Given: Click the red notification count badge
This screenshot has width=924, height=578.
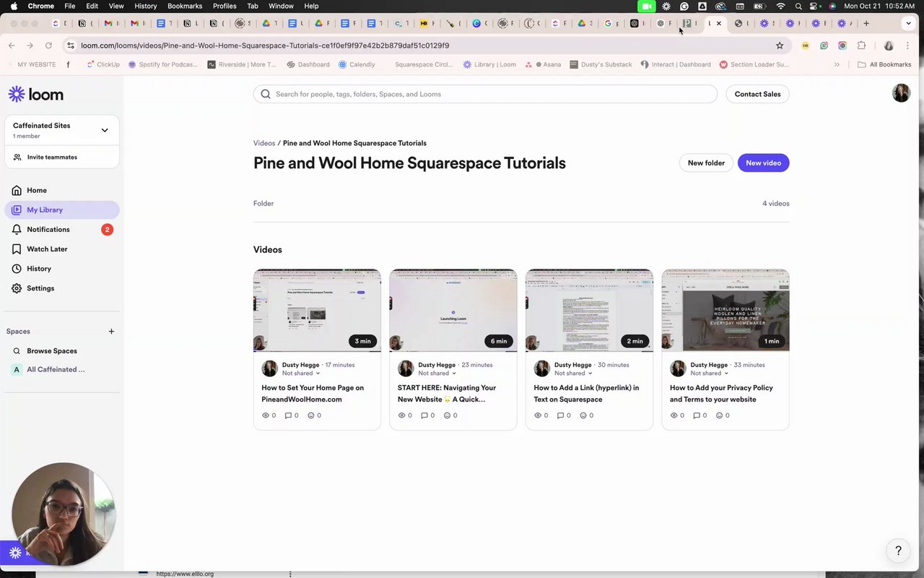Looking at the screenshot, I should [x=107, y=230].
